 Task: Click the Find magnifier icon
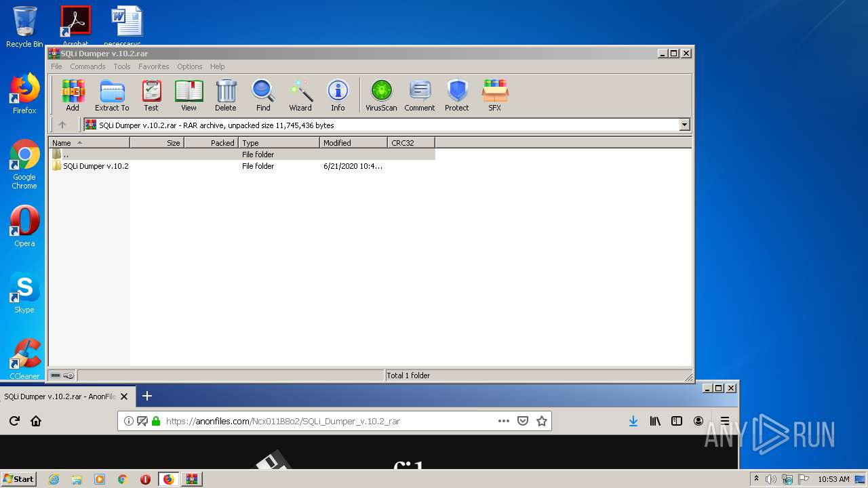click(263, 95)
